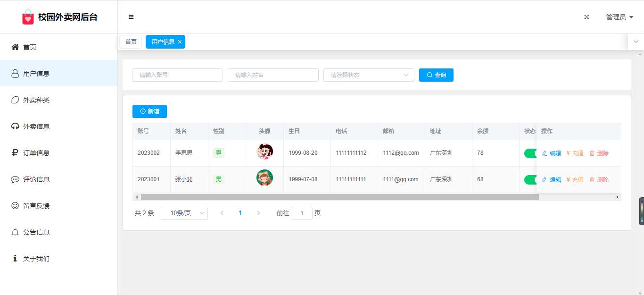Toggle status switch for user 张小斐
This screenshot has height=295, width=644.
coord(530,180)
